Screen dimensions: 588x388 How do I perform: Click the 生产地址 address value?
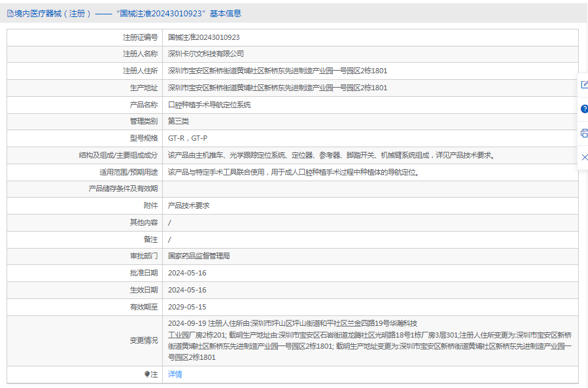[277, 88]
